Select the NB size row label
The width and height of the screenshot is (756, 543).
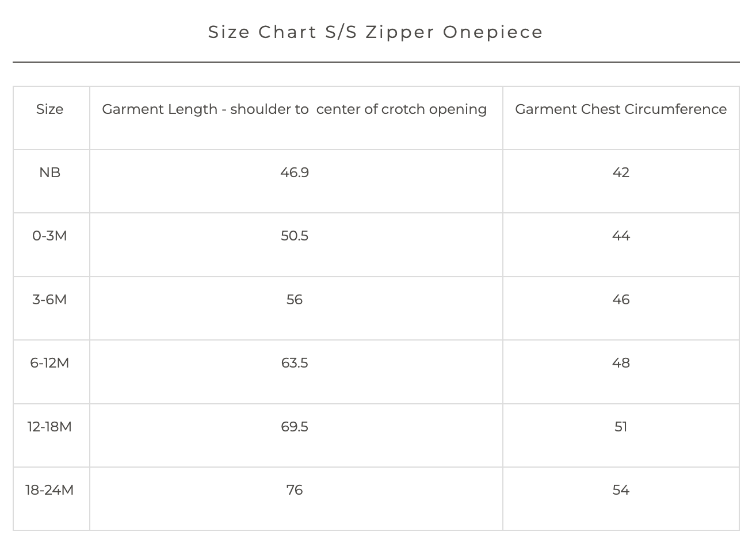click(50, 173)
